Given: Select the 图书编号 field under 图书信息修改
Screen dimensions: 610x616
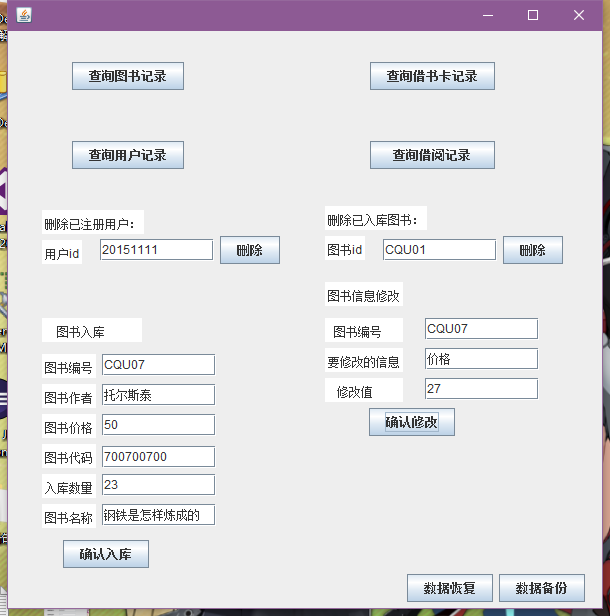Looking at the screenshot, I should [x=481, y=329].
